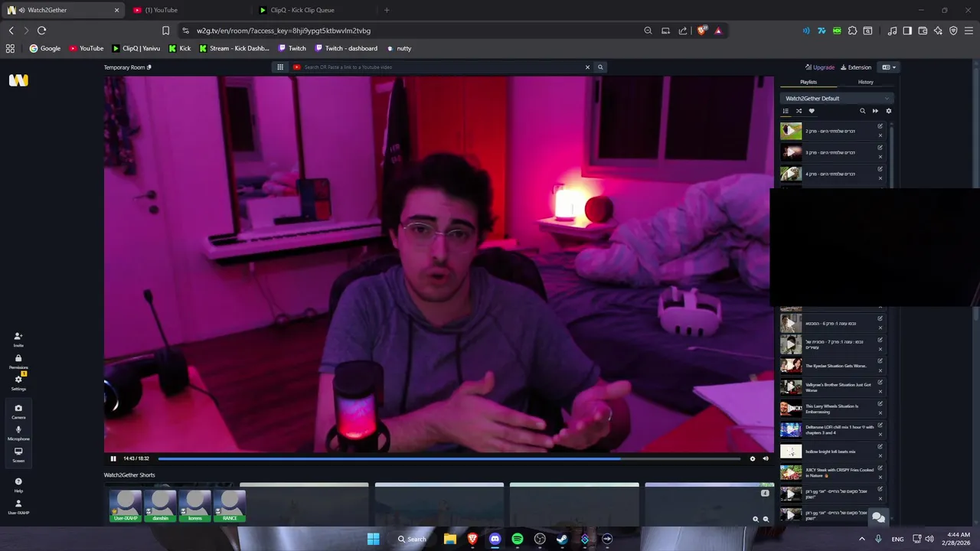
Task: Switch to ClipQ - Kick Clip Queue tab
Action: point(315,10)
